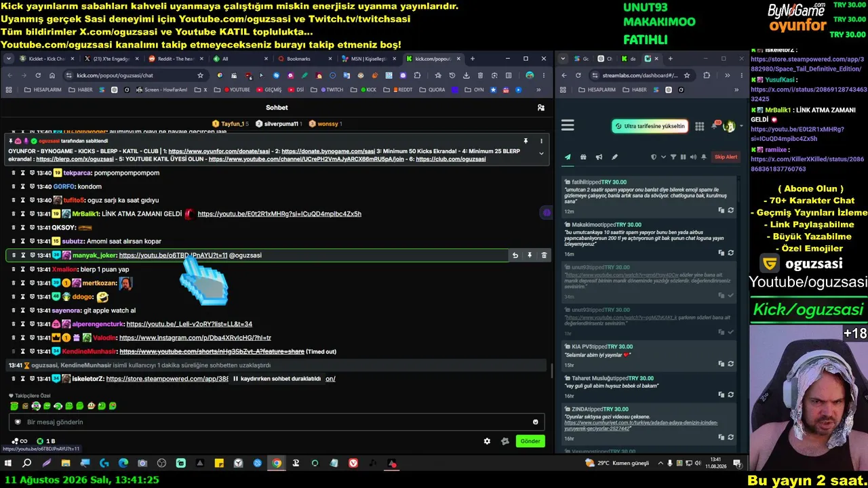This screenshot has width=868, height=488.
Task: Open Streamlabs shield dropdown chevron
Action: pos(662,157)
